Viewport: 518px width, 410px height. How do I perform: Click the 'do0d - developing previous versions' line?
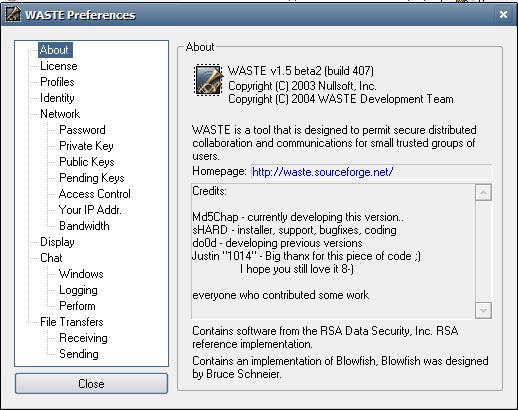pos(277,243)
